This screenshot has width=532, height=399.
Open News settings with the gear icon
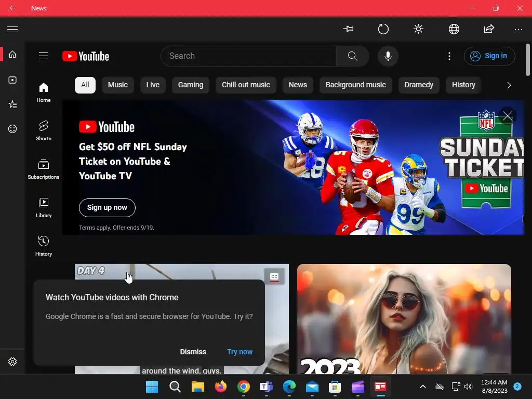[x=12, y=362]
